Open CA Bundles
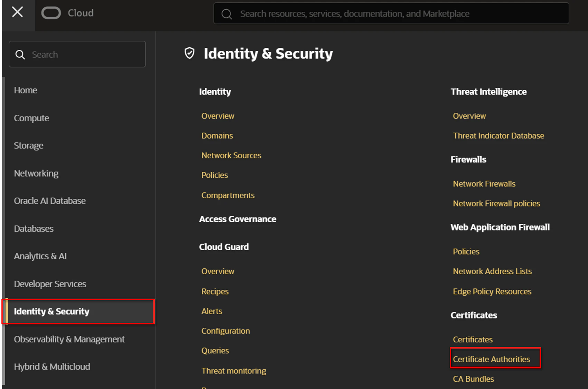Viewport: 588px width, 389px height. coord(474,379)
